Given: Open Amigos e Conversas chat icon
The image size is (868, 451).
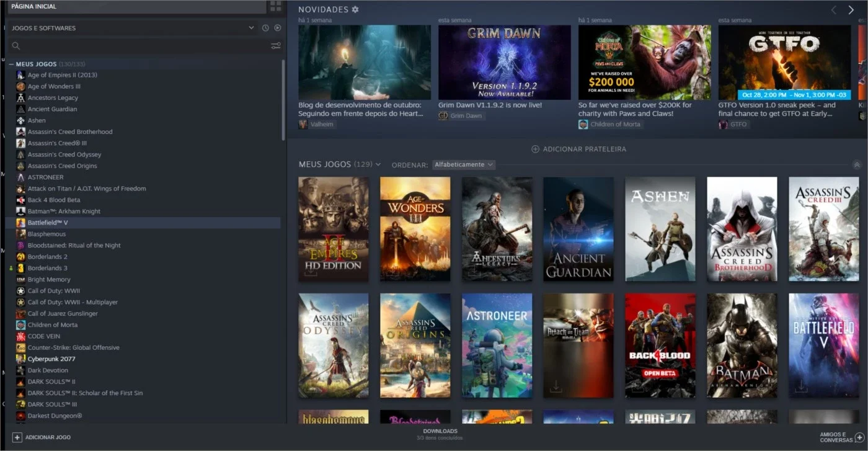Looking at the screenshot, I should point(859,437).
